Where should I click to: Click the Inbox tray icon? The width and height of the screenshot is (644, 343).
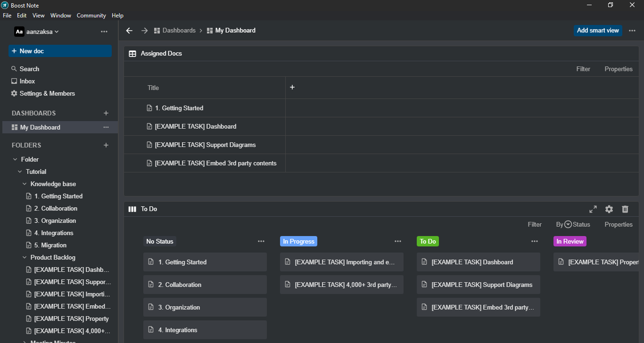tap(14, 81)
